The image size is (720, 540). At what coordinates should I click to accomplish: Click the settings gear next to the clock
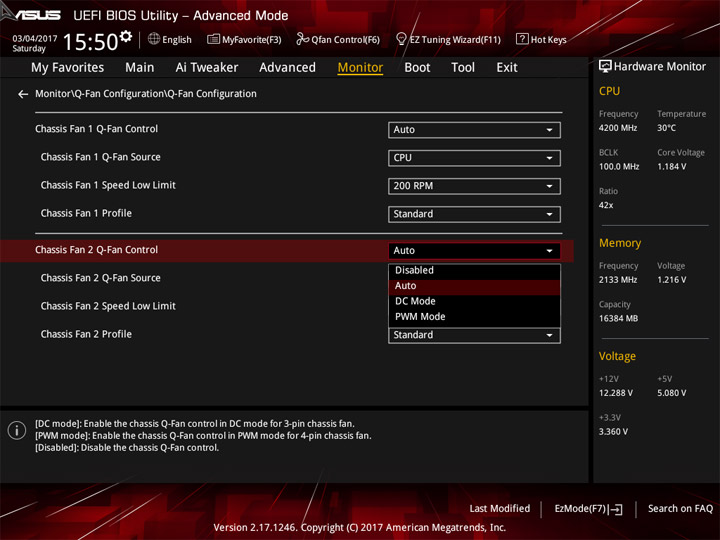click(126, 36)
